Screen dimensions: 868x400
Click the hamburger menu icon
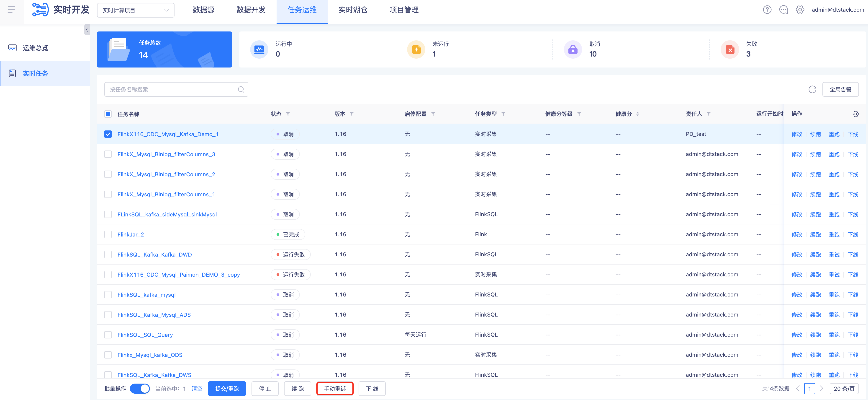tap(11, 10)
